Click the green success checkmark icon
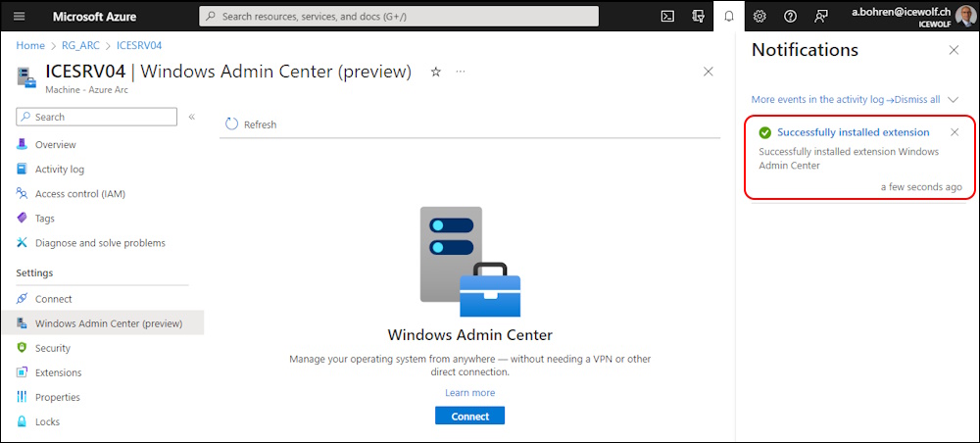Viewport: 980px width, 443px height. click(765, 132)
